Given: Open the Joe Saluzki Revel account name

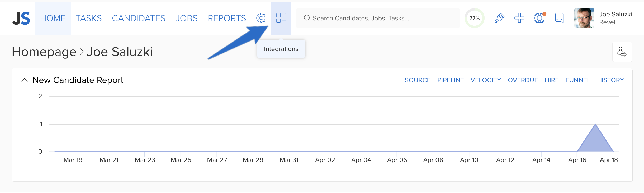Looking at the screenshot, I should (x=615, y=18).
